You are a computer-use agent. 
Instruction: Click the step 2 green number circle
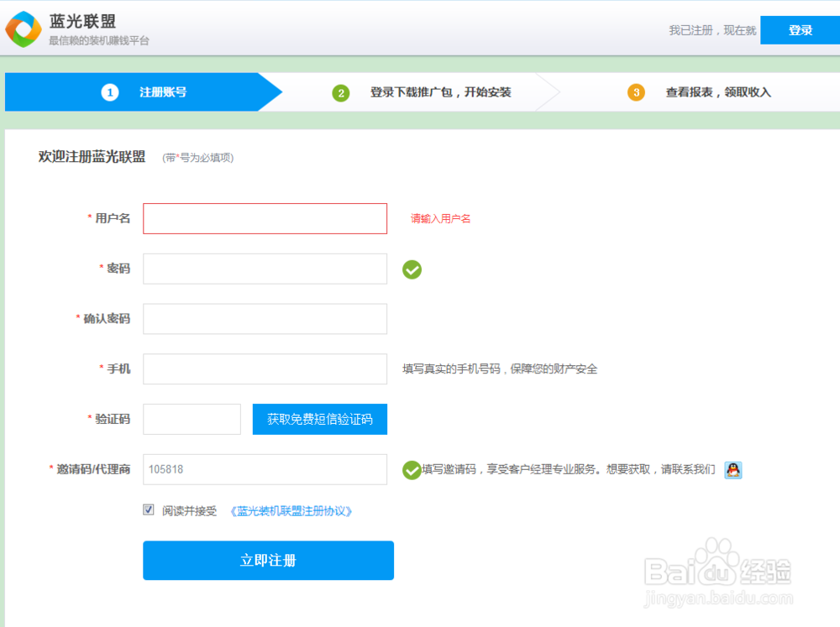click(341, 92)
